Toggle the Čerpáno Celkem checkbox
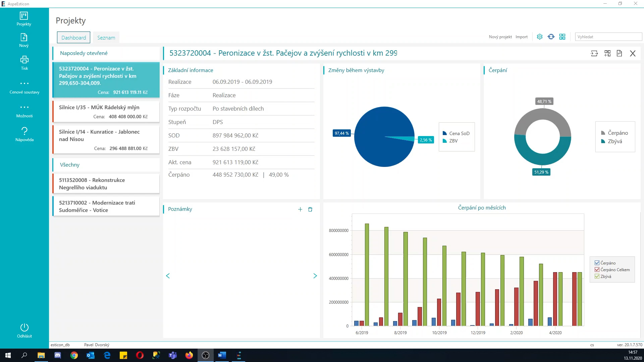 coord(597,270)
